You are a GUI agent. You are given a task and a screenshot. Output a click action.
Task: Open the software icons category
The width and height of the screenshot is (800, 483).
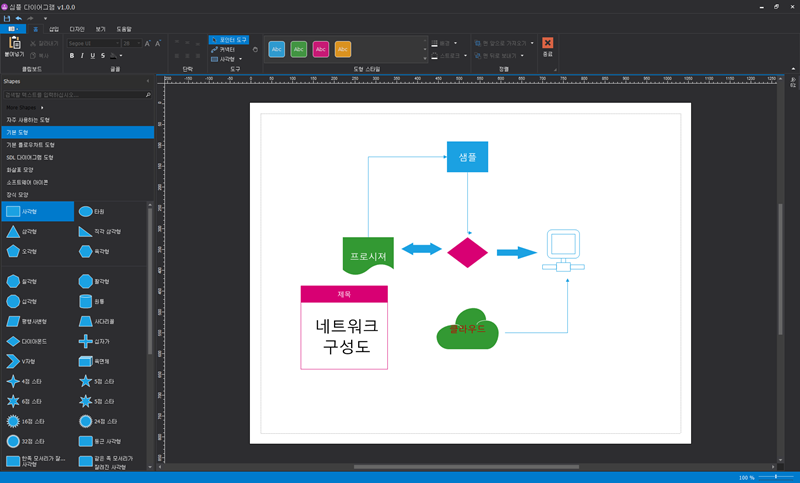tap(77, 182)
